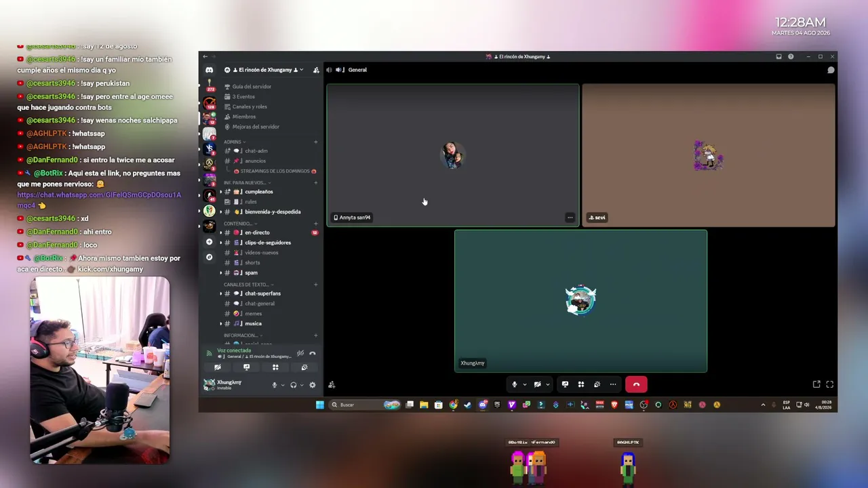Image resolution: width=868 pixels, height=488 pixels.
Task: Open activities grid in call control bar
Action: click(581, 384)
